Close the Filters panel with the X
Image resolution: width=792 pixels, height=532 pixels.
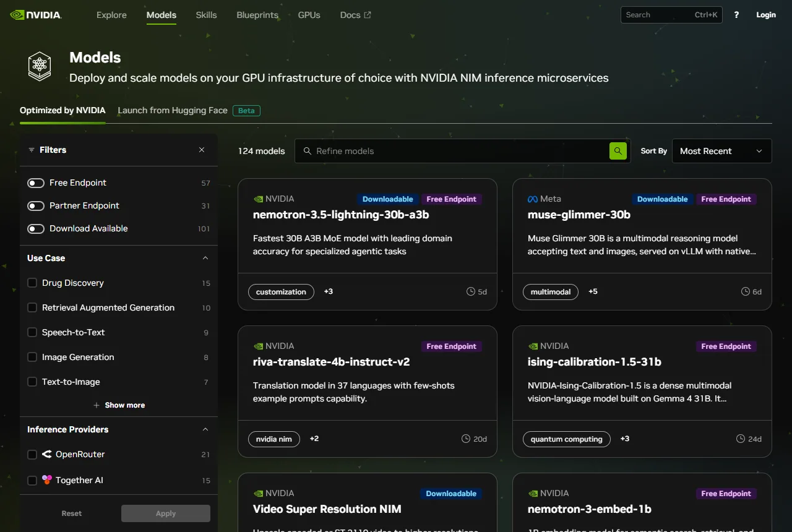202,150
